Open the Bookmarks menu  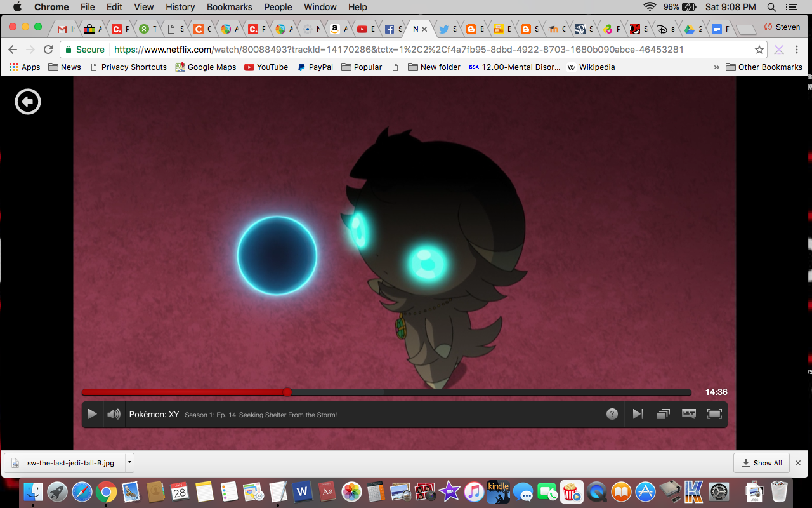click(230, 7)
